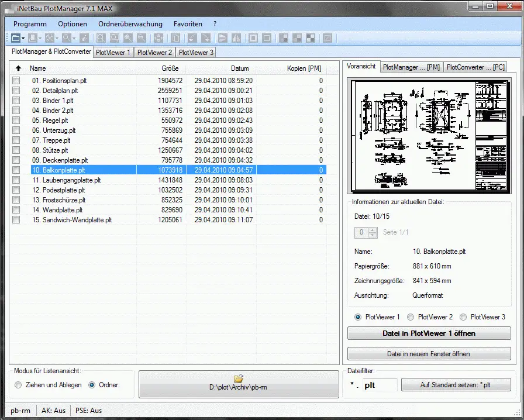Switch to the PlotManager ... [PM] tab
This screenshot has height=420, width=524.
[411, 67]
